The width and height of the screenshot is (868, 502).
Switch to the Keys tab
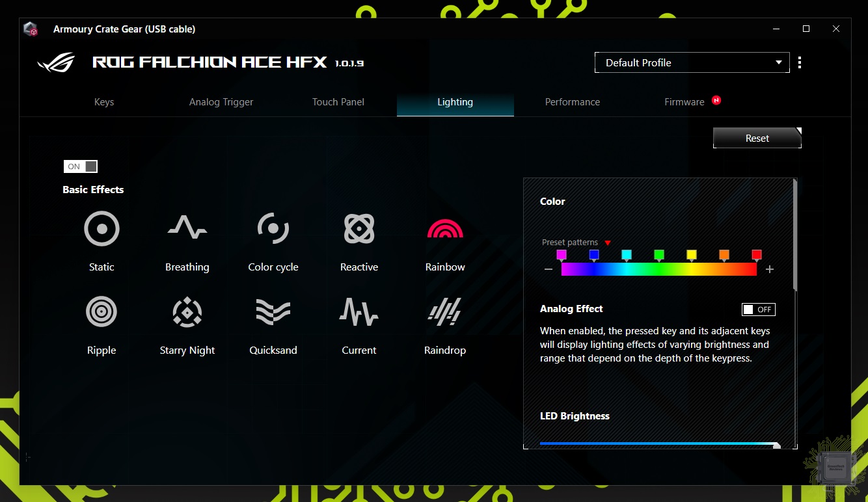pos(104,102)
